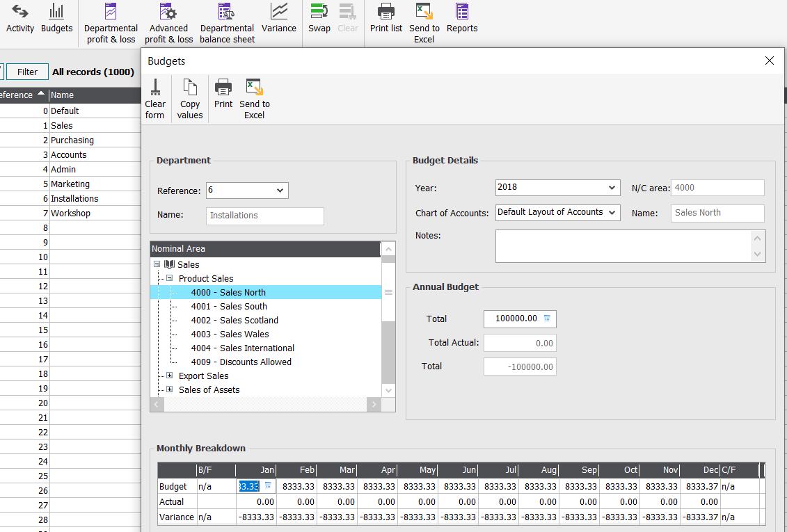Select 4009 - Discounts Allowed
787x532 pixels.
click(241, 362)
